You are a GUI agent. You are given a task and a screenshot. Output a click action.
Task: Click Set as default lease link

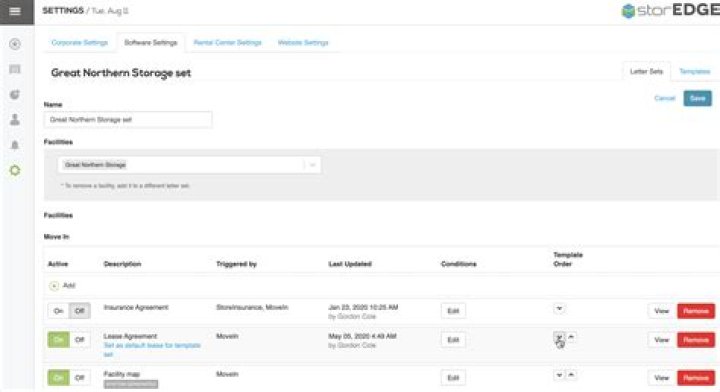[152, 349]
